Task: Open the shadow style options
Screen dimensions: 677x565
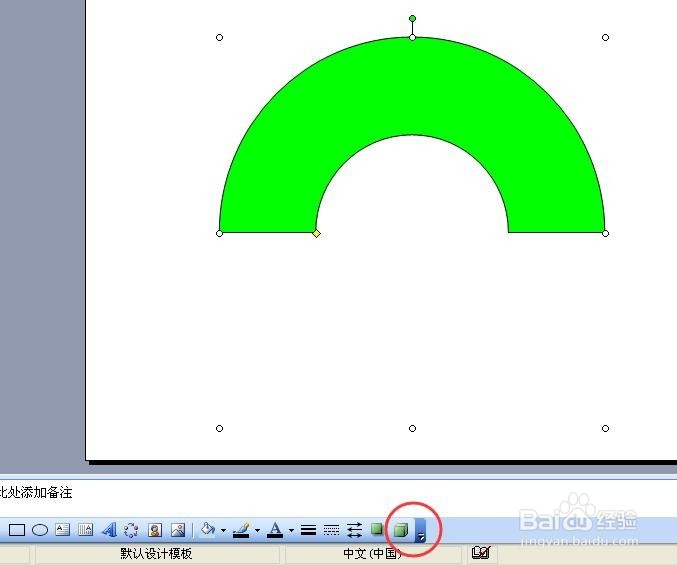Action: coord(377,529)
